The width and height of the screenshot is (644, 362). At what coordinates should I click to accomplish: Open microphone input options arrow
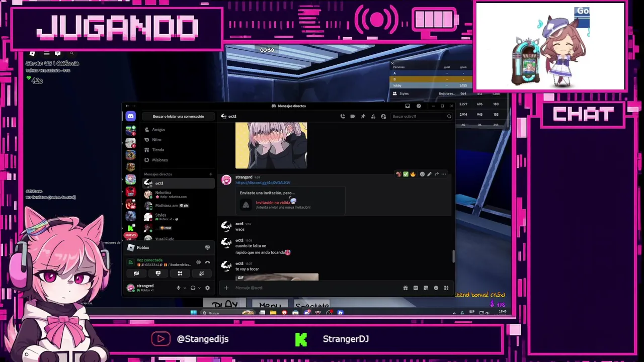tap(184, 288)
